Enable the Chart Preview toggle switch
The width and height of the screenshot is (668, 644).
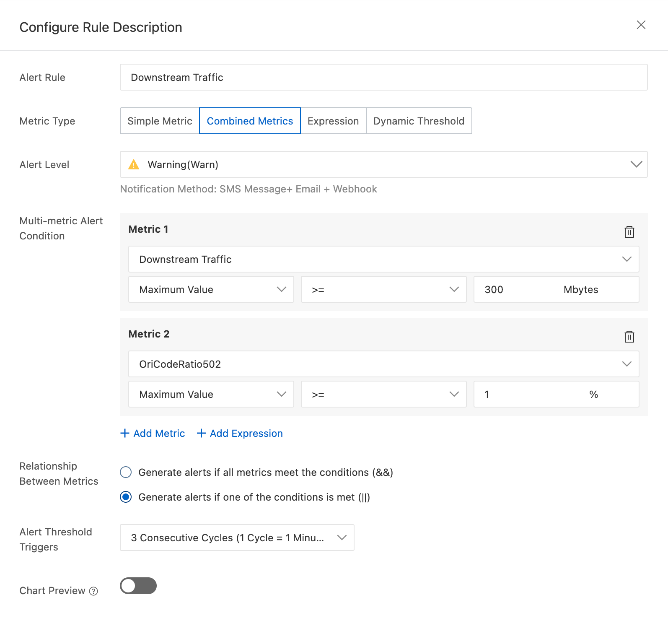pyautogui.click(x=138, y=586)
